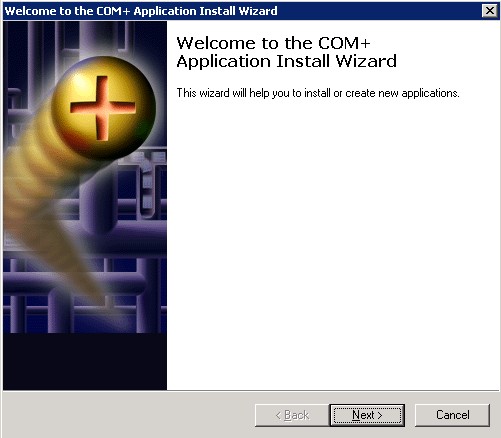Click the gray footer area left of Back
The image size is (501, 438).
[x=128, y=415]
